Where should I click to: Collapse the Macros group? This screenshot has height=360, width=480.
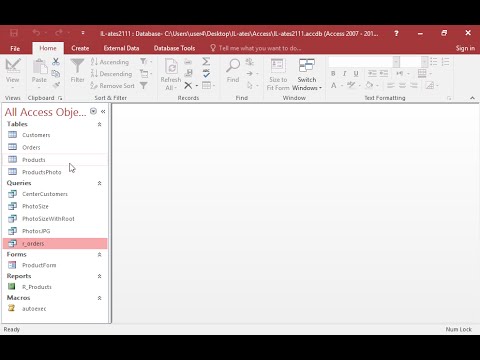click(99, 298)
